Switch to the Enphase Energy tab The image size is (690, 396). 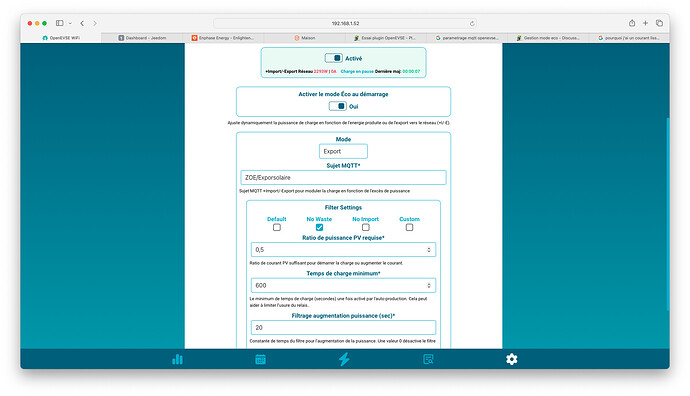point(223,38)
